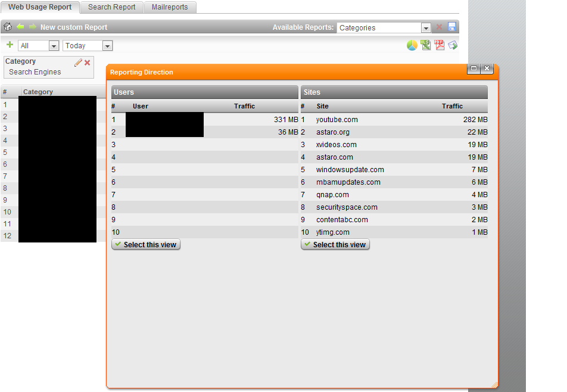Open the Mailreports tab
This screenshot has height=392, width=567.
click(170, 7)
